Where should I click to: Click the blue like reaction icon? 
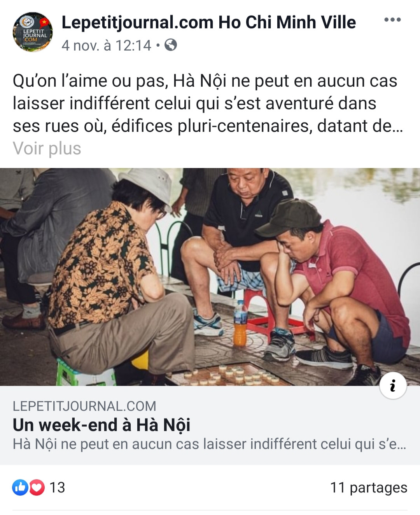pos(20,487)
